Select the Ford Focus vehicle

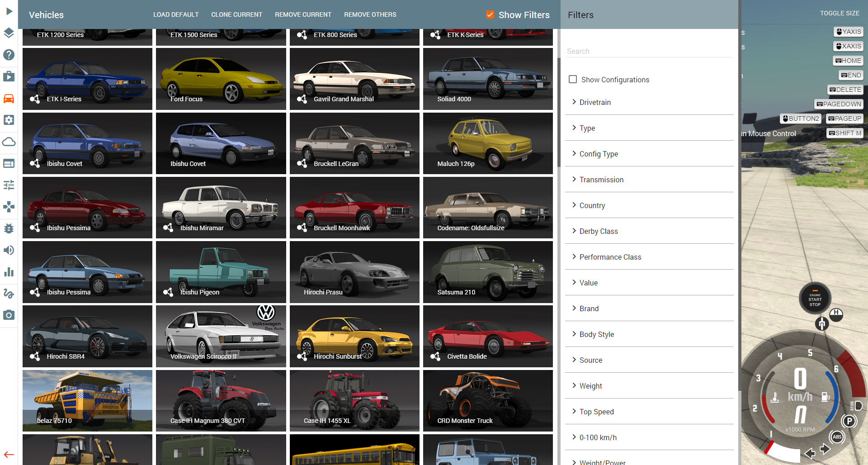tap(221, 79)
